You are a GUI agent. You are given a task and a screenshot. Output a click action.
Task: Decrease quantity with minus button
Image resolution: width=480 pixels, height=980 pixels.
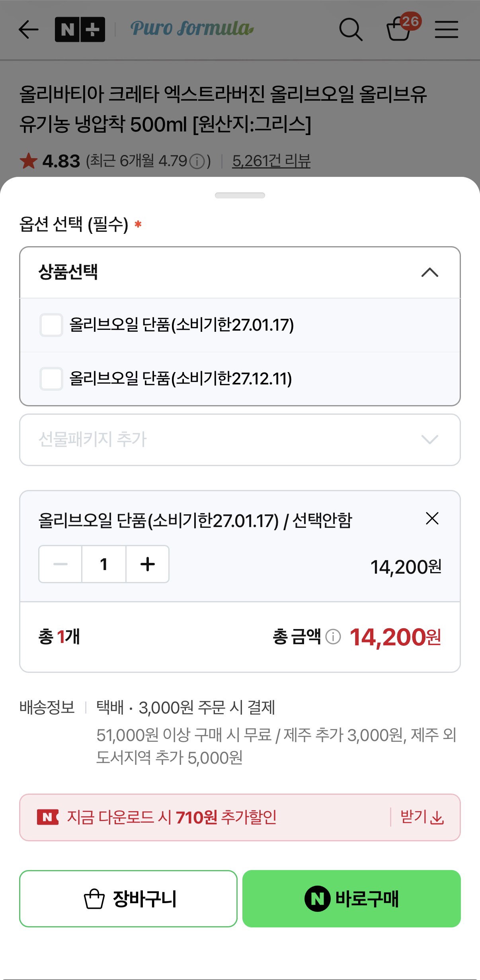[x=60, y=564]
